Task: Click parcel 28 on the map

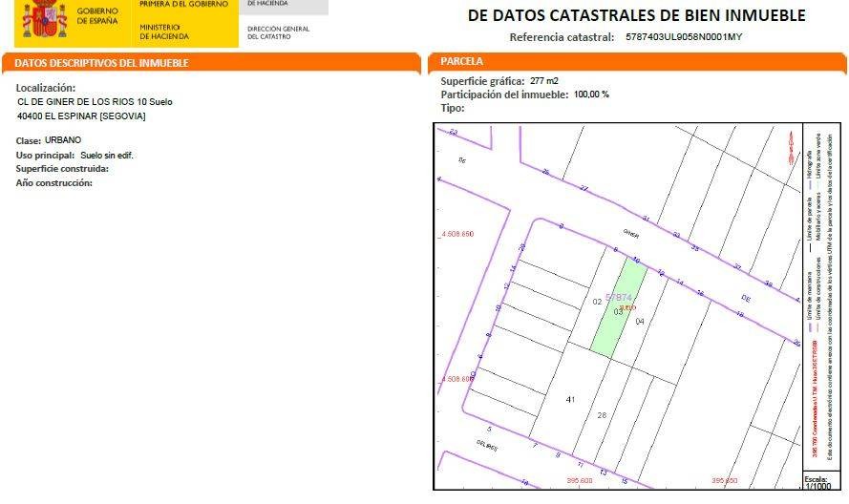Action: [x=602, y=414]
